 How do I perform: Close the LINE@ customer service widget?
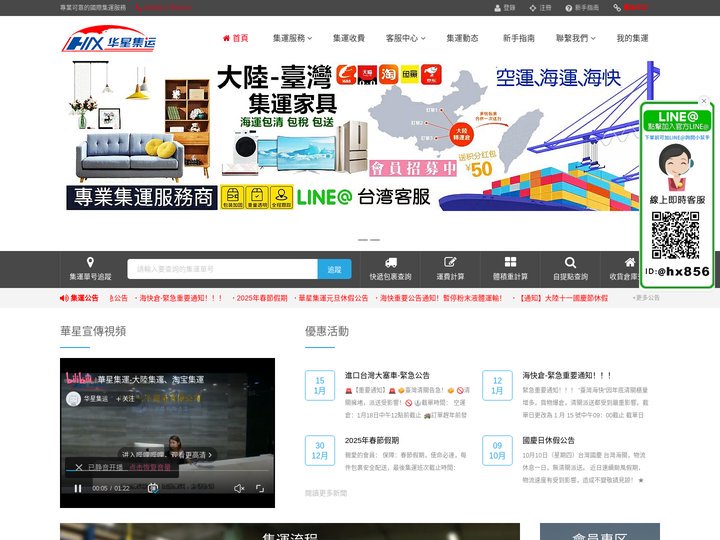(x=703, y=101)
